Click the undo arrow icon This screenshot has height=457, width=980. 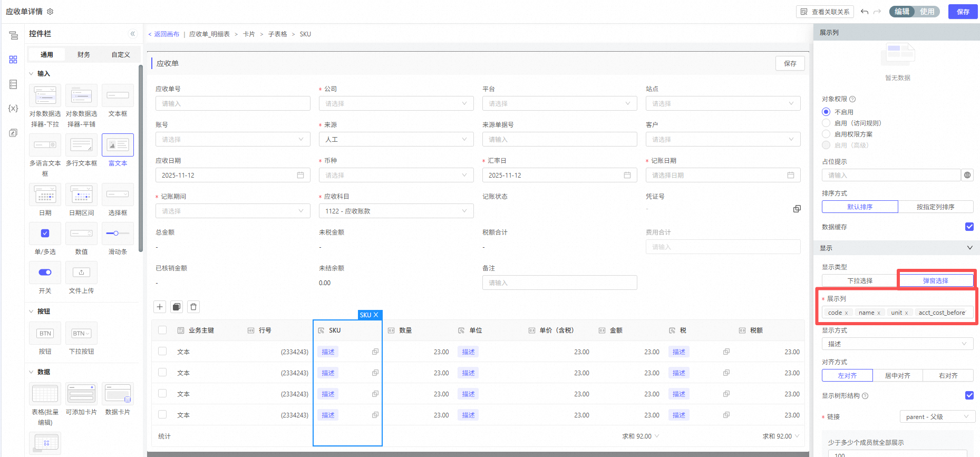[865, 12]
